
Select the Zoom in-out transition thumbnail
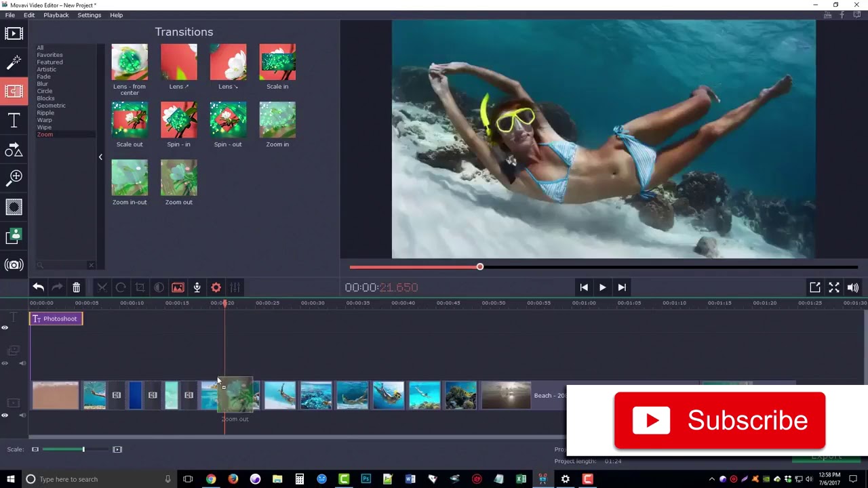[130, 178]
